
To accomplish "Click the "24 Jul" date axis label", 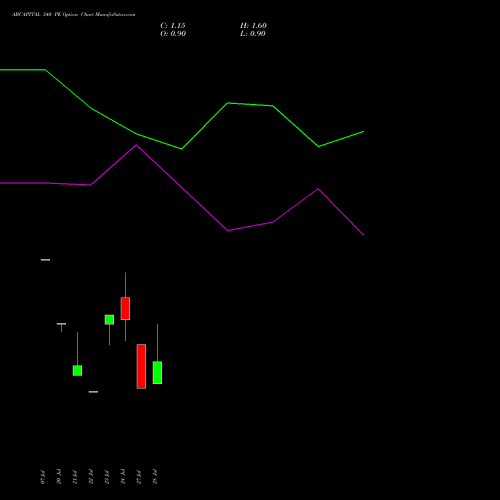I will pyautogui.click(x=123, y=477).
